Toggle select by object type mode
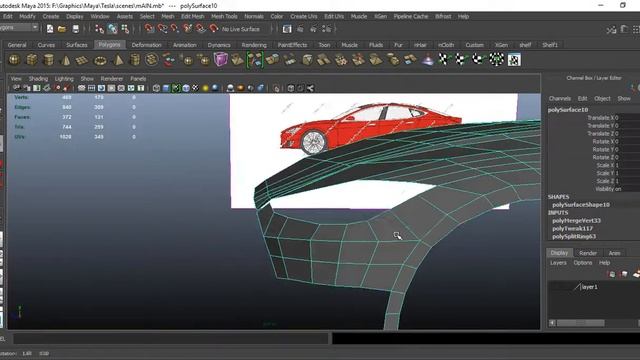 coord(112,29)
